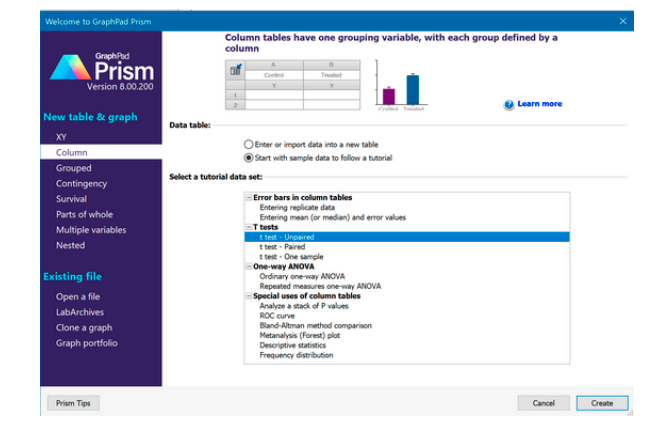Image resolution: width=646 pixels, height=429 pixels.
Task: Select 'Repeated measures one-way ANOVA' tutorial
Action: pyautogui.click(x=320, y=286)
